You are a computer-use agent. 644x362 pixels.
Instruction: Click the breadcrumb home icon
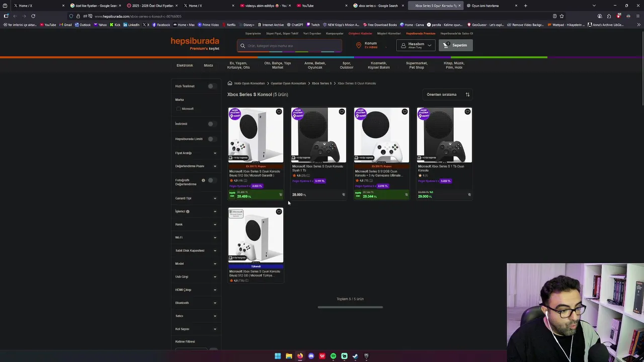pyautogui.click(x=229, y=83)
